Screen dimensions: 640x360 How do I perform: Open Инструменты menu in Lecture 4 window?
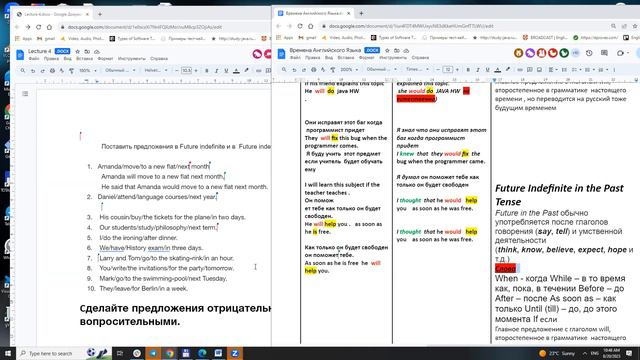pos(132,59)
